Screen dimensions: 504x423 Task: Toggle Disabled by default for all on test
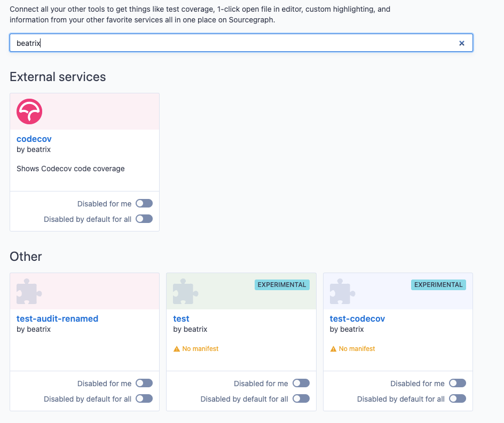coord(301,398)
